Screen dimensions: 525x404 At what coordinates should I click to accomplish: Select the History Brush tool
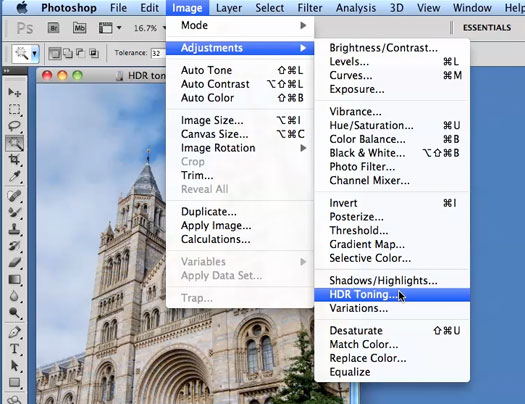[x=14, y=246]
